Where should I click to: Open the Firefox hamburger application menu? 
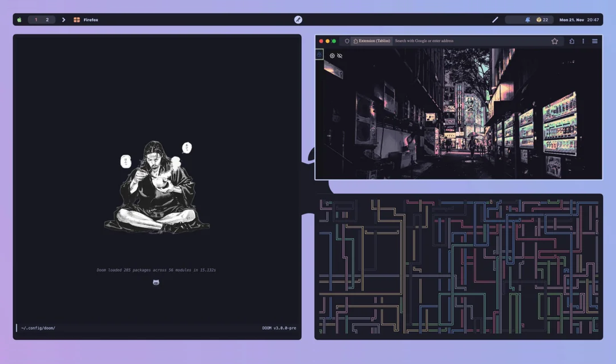tap(595, 41)
